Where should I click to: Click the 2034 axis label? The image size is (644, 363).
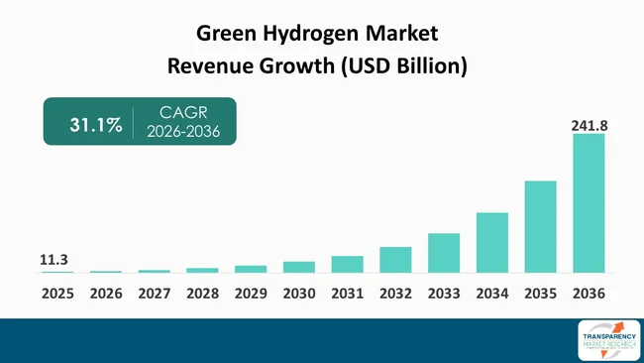coord(492,294)
